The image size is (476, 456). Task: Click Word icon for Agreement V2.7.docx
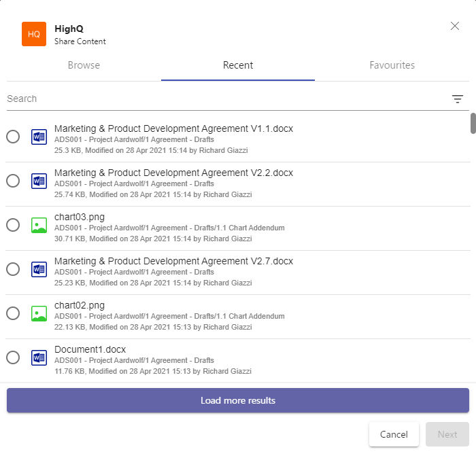[39, 269]
